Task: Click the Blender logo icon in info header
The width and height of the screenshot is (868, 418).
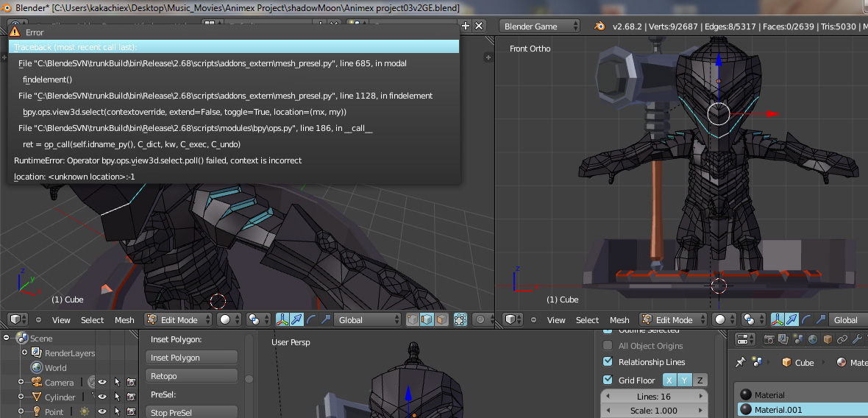Action: click(x=599, y=26)
